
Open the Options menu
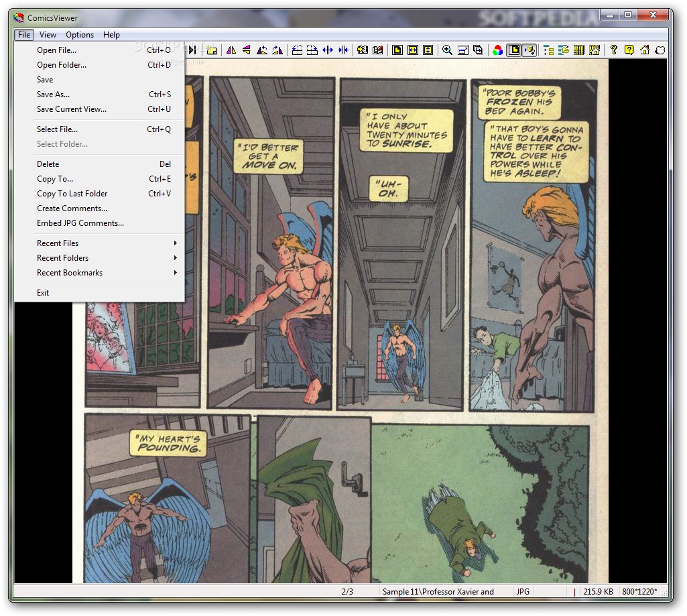point(80,35)
